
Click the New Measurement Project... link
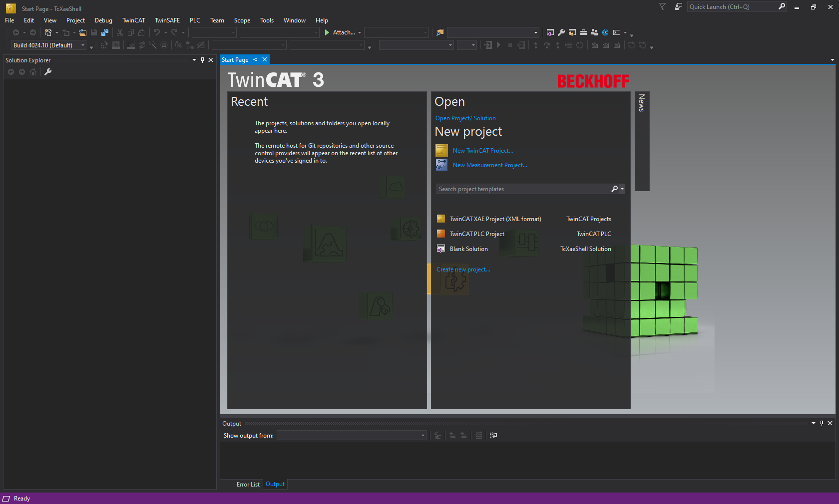[490, 165]
